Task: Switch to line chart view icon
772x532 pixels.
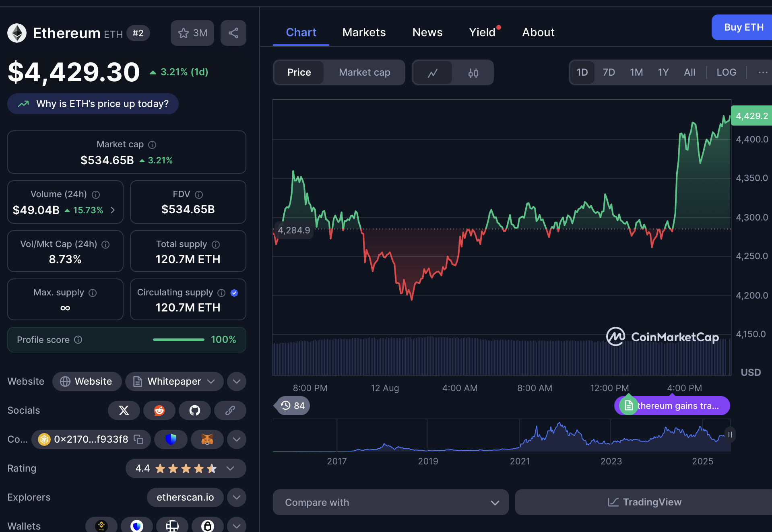Action: click(x=433, y=73)
